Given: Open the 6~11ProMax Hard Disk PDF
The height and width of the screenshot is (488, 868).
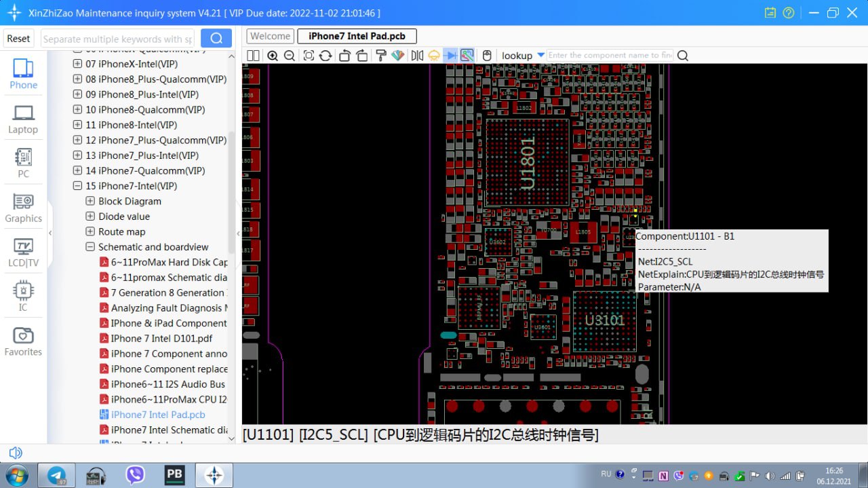Looking at the screenshot, I should (163, 262).
